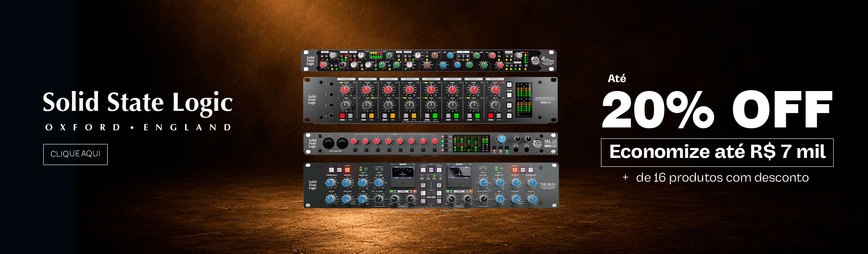The image size is (868, 254).
Task: Click '+ de 16 produtos com desconto' text
Action: (715, 177)
